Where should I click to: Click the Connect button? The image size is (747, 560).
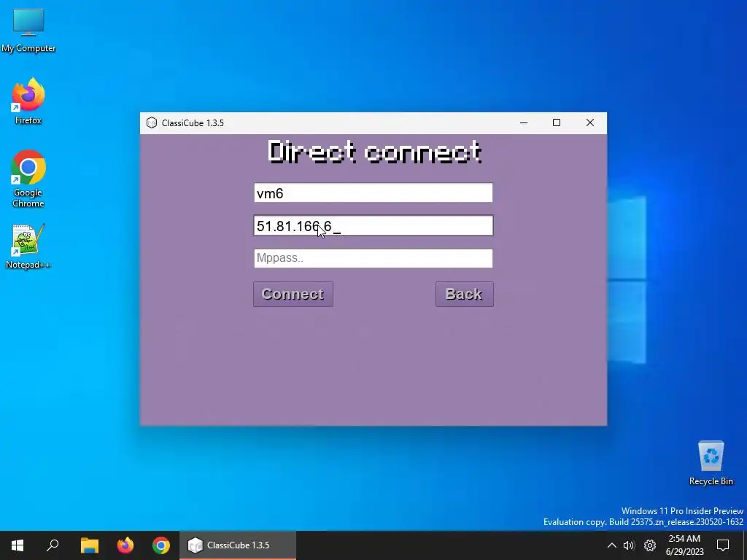tap(293, 295)
